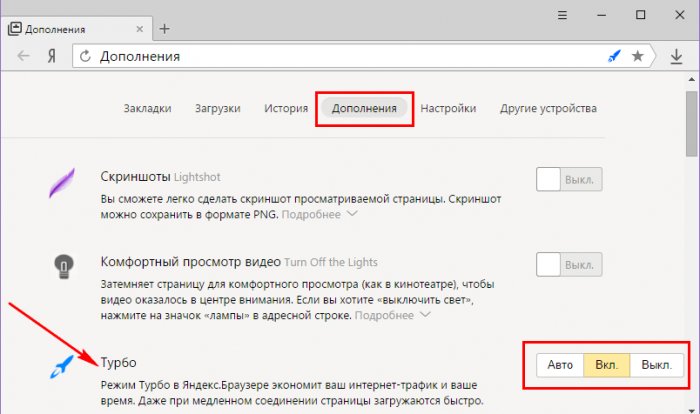
Task: Expand Подробнее under Скриншоты
Action: (319, 214)
